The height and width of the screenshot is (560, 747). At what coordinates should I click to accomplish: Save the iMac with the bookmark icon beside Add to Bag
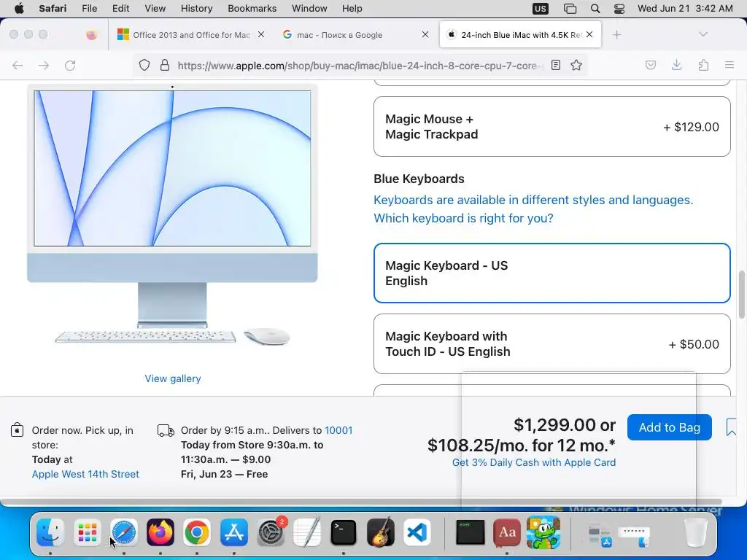[731, 427]
